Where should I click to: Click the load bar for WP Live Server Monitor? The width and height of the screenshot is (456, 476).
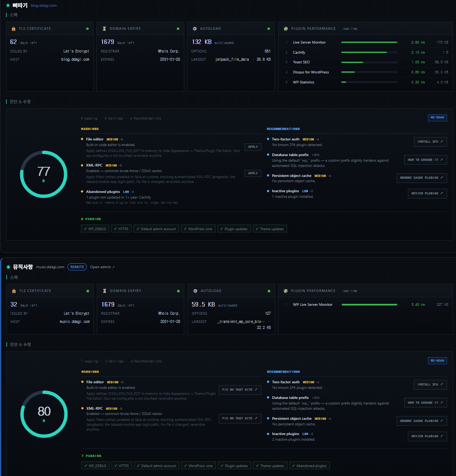coord(369,305)
